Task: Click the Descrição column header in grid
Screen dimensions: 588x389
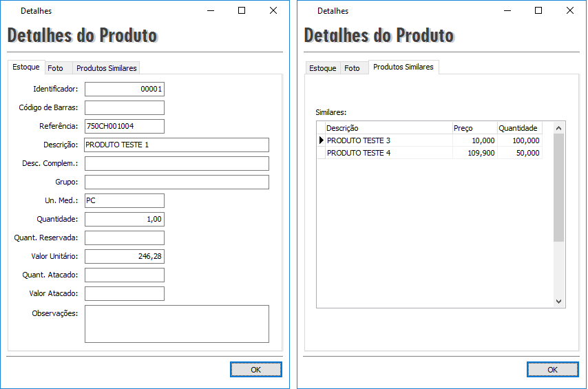Action: (388, 128)
